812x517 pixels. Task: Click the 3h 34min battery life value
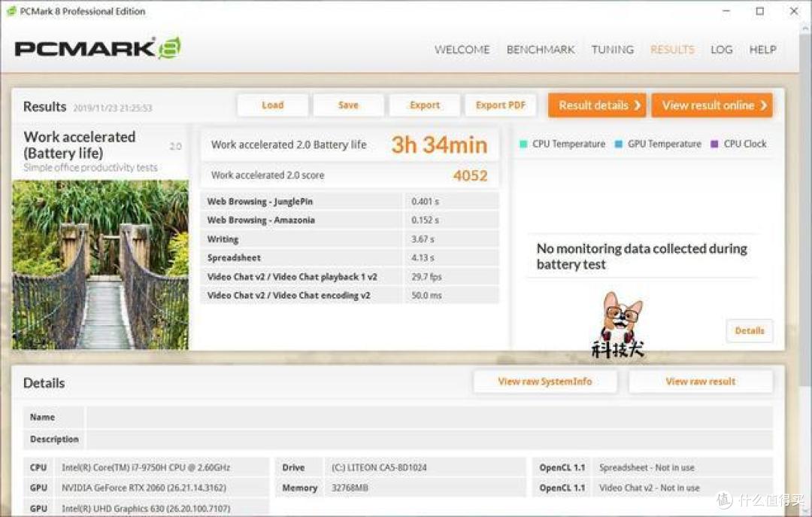click(x=439, y=144)
